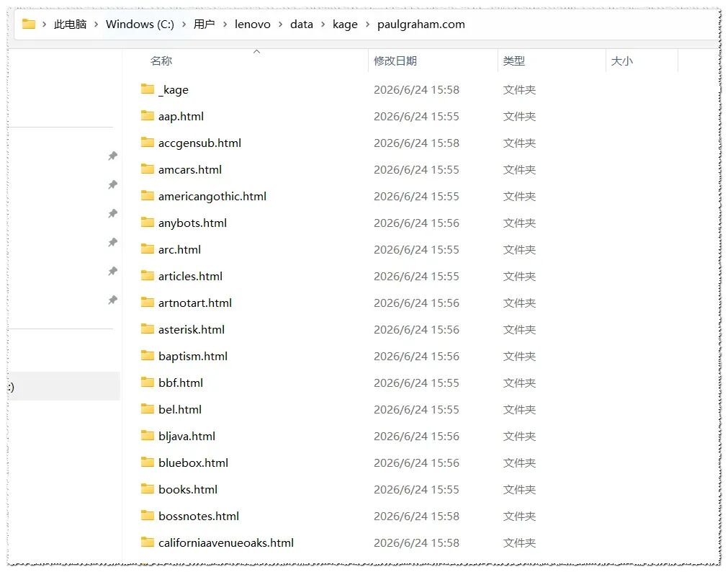Expand chevron before 此电脑 in breadcrumb

(45, 24)
